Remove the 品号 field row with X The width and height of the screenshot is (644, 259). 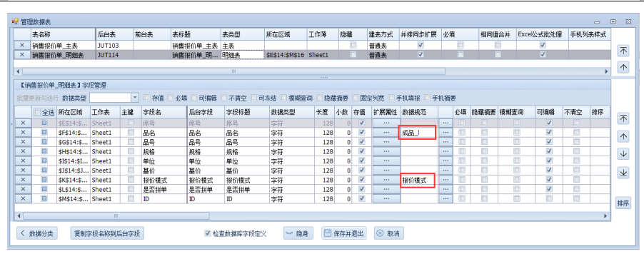tap(23, 141)
